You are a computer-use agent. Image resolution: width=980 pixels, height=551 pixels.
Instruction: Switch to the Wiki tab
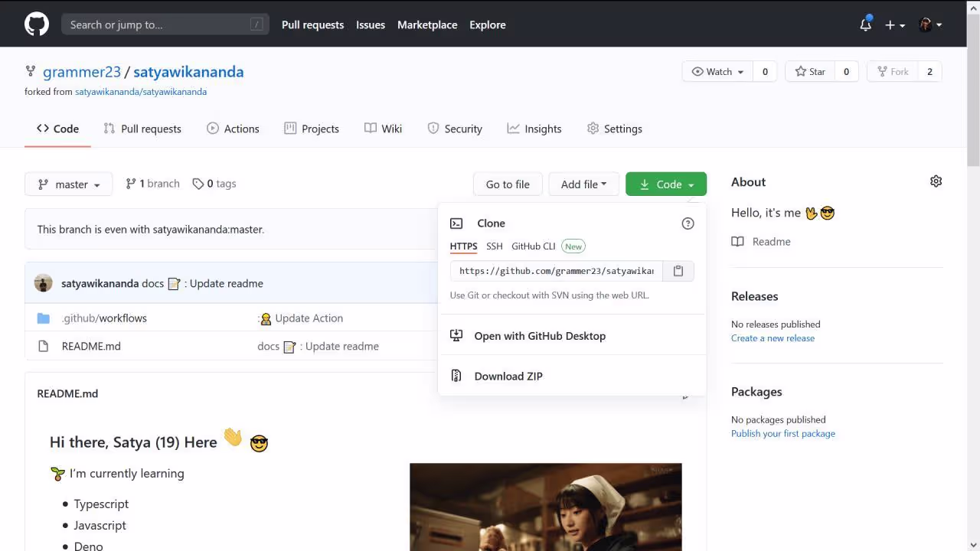(383, 129)
